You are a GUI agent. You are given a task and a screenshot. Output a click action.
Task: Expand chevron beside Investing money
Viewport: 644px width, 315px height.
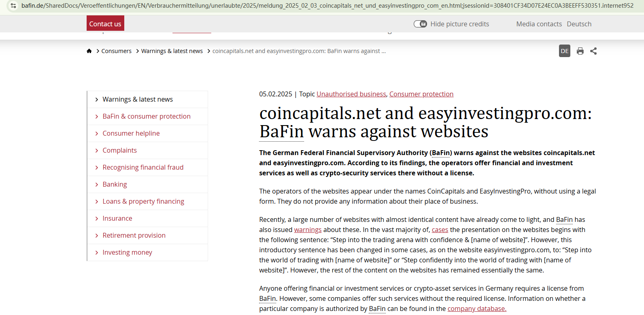[96, 253]
